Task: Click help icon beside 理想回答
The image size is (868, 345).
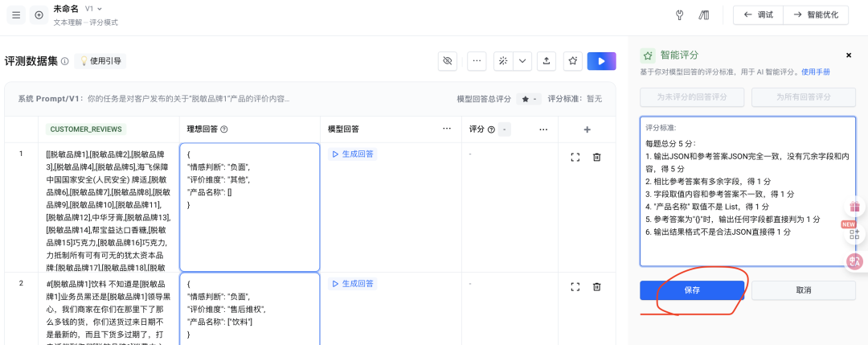Action: click(224, 129)
